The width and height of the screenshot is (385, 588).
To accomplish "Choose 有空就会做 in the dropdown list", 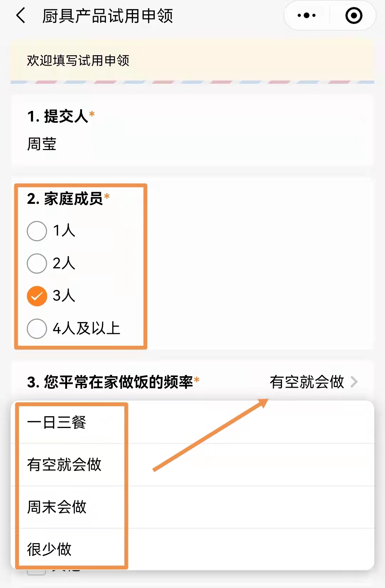I will [65, 465].
